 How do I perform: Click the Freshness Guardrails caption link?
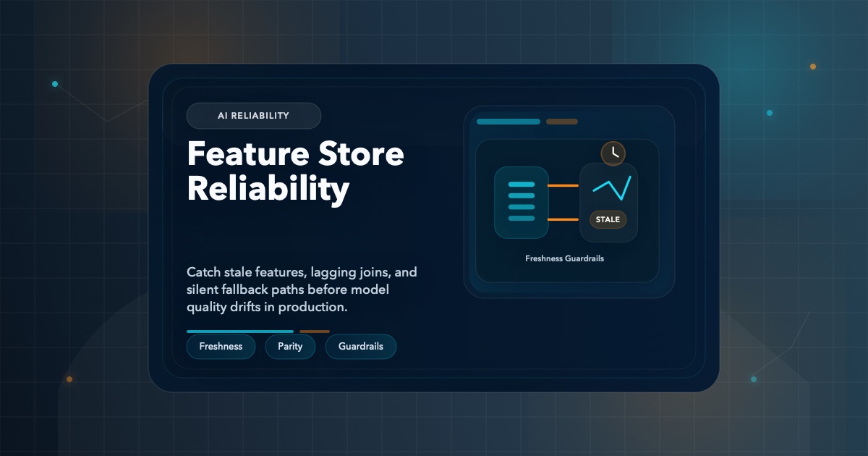tap(565, 258)
